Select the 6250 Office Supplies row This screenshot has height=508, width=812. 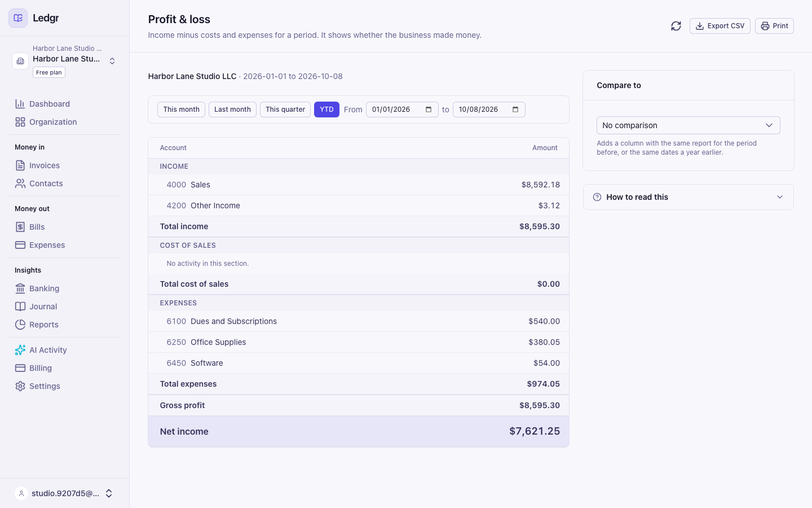coord(359,342)
